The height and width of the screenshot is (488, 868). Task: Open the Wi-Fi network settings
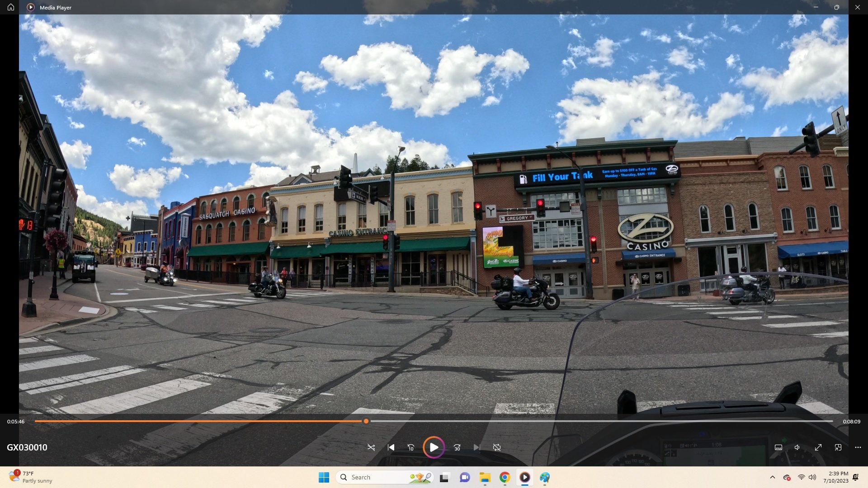801,477
